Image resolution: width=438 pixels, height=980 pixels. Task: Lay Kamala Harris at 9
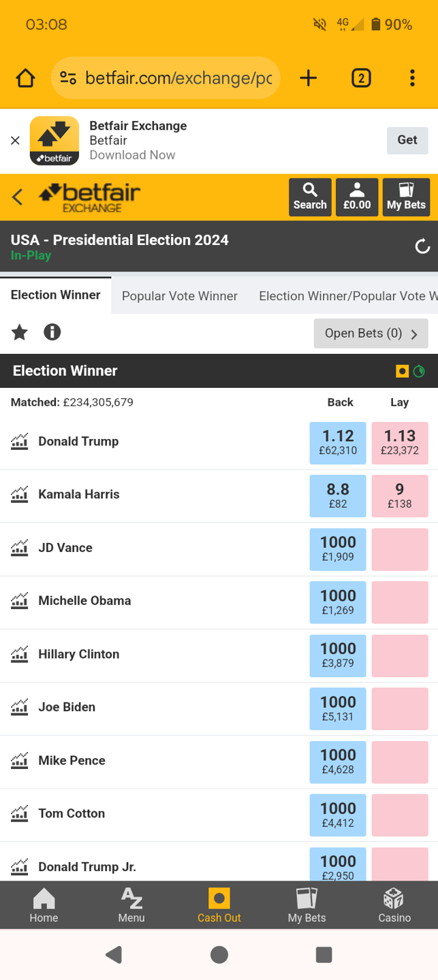400,496
